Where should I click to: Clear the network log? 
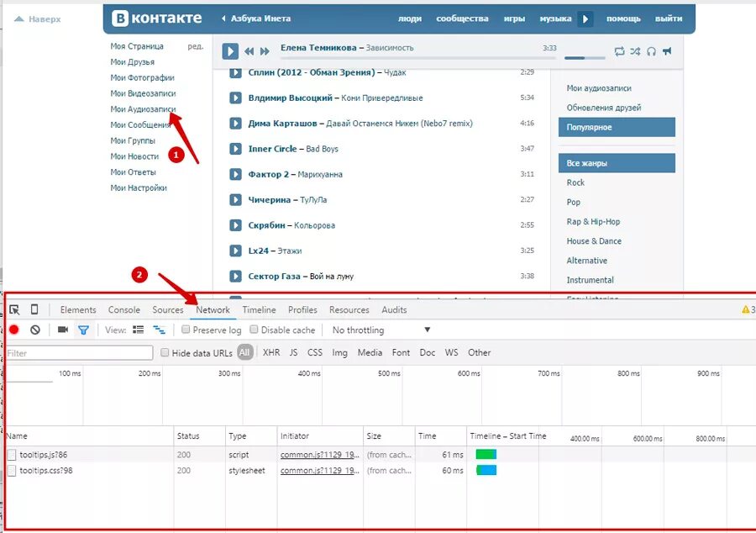[35, 330]
